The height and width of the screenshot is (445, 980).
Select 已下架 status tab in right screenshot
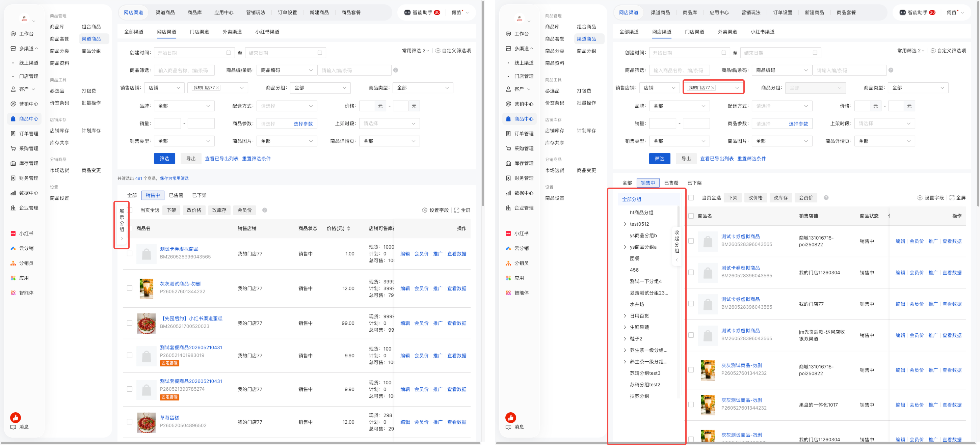point(694,183)
